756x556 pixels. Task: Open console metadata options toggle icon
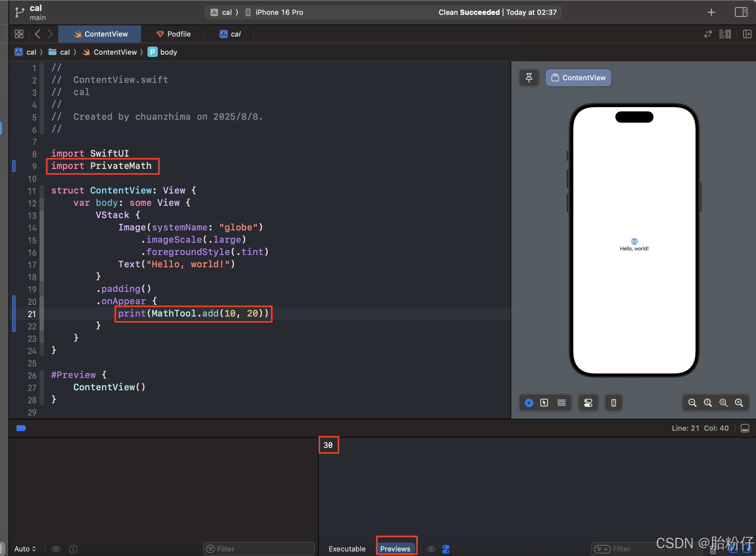[446, 549]
